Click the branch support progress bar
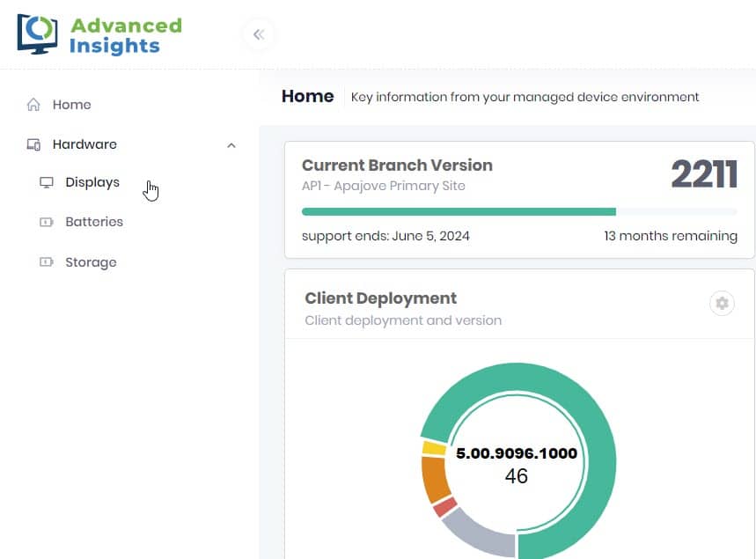Screen dimensions: 756x559 coord(519,211)
